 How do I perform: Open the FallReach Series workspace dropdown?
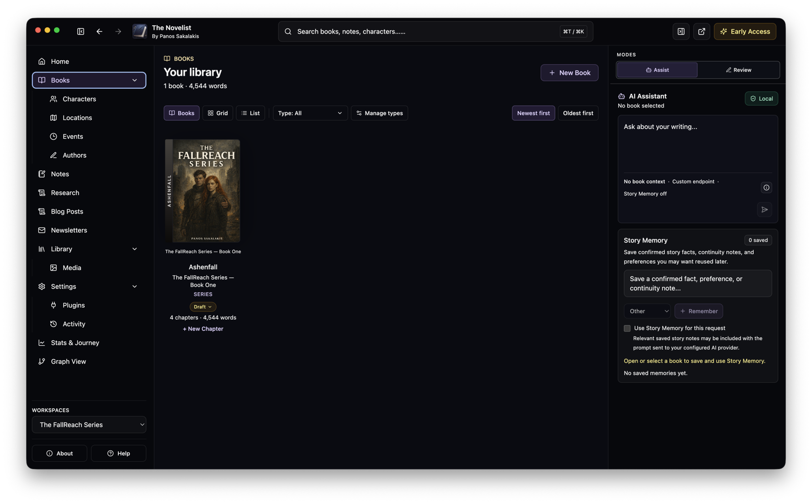tap(89, 425)
